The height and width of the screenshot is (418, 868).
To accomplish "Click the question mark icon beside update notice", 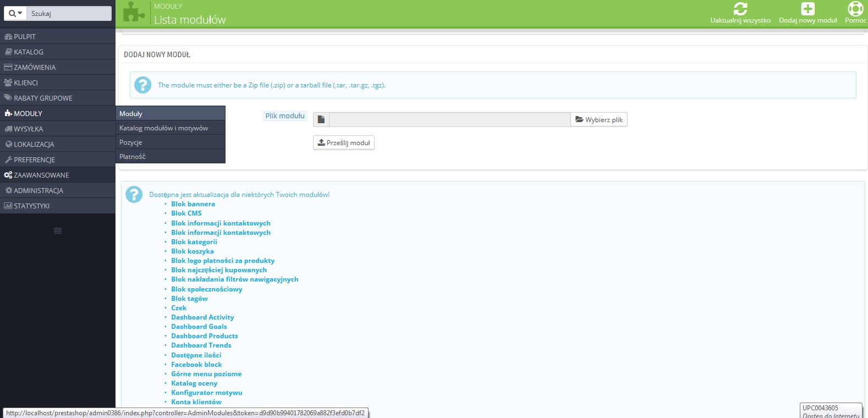I will 134,194.
